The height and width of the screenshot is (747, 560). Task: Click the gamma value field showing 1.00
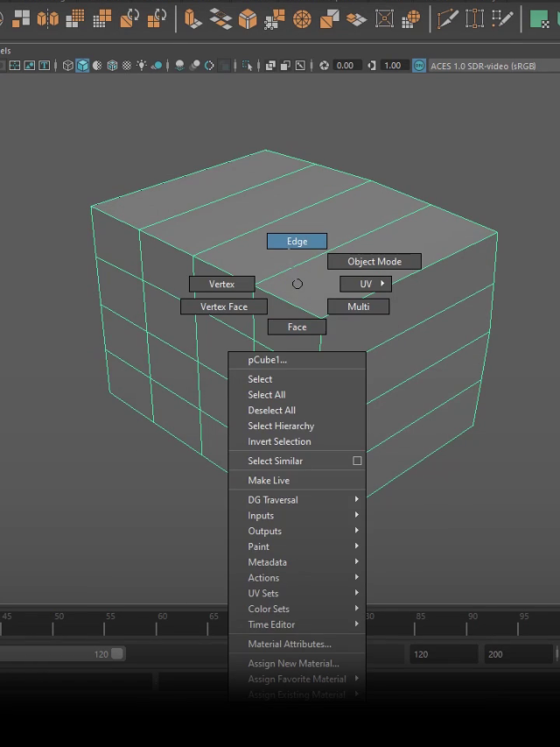pyautogui.click(x=392, y=66)
